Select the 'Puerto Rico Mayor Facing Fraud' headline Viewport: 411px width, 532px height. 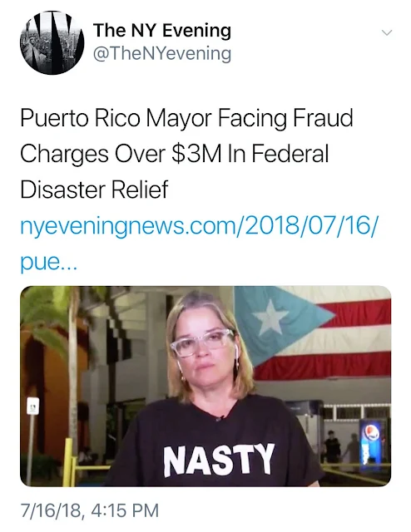point(186,119)
